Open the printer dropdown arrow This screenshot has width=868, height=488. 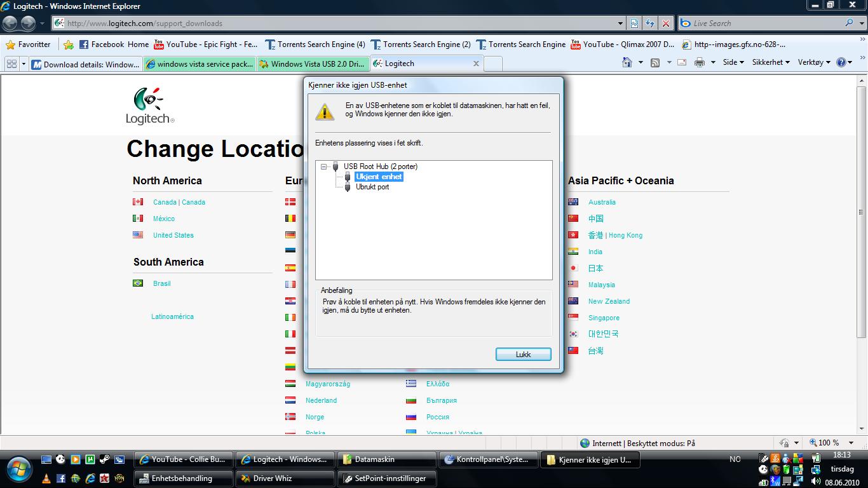coord(713,62)
